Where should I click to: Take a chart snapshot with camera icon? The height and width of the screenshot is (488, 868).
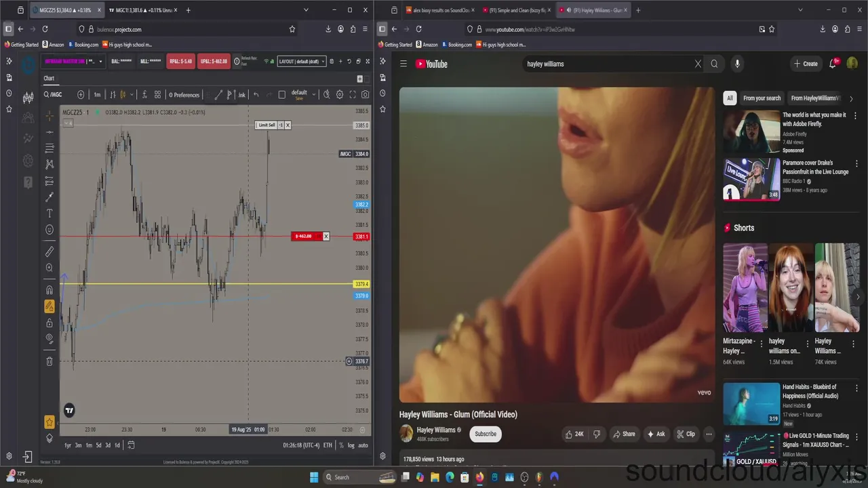point(366,94)
